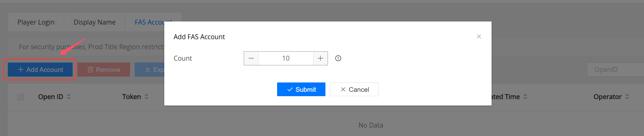Image resolution: width=644 pixels, height=136 pixels.
Task: Focus the OpenID search field
Action: [615, 70]
